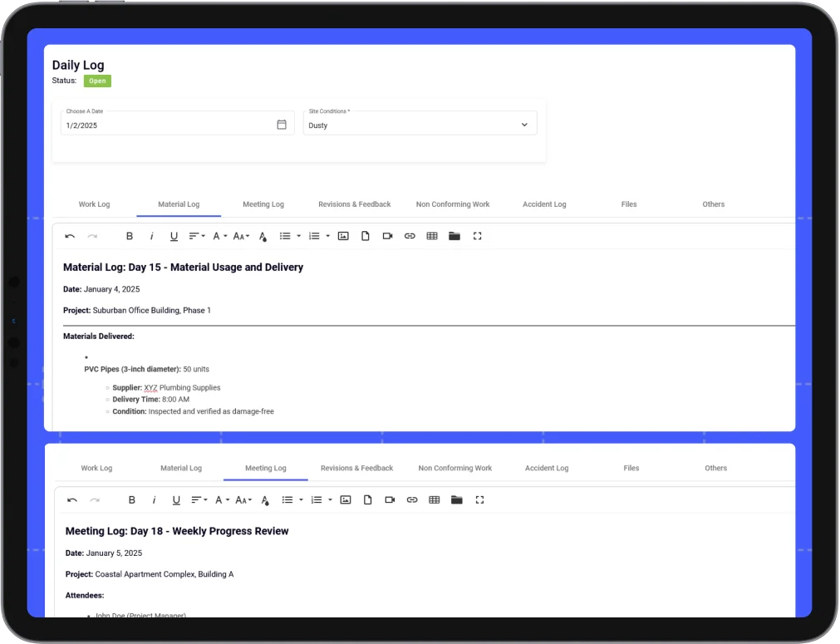
Task: Open Files tab in lower panel
Action: tap(631, 469)
